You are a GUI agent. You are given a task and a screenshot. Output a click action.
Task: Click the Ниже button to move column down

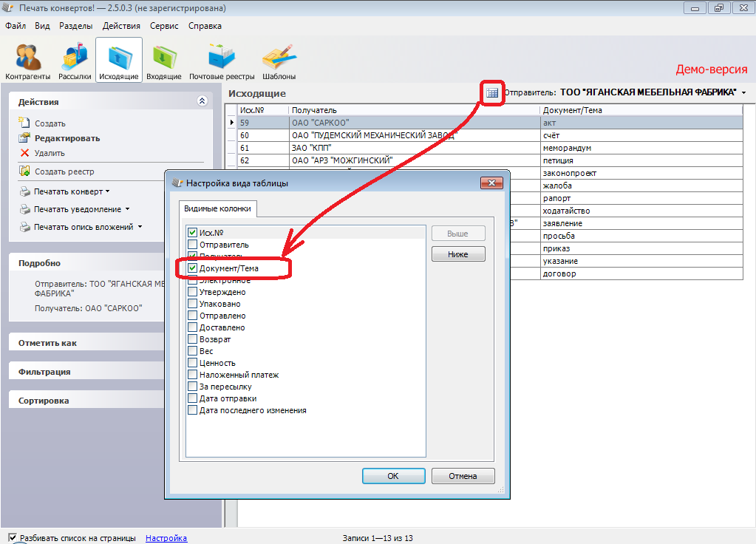click(x=458, y=254)
